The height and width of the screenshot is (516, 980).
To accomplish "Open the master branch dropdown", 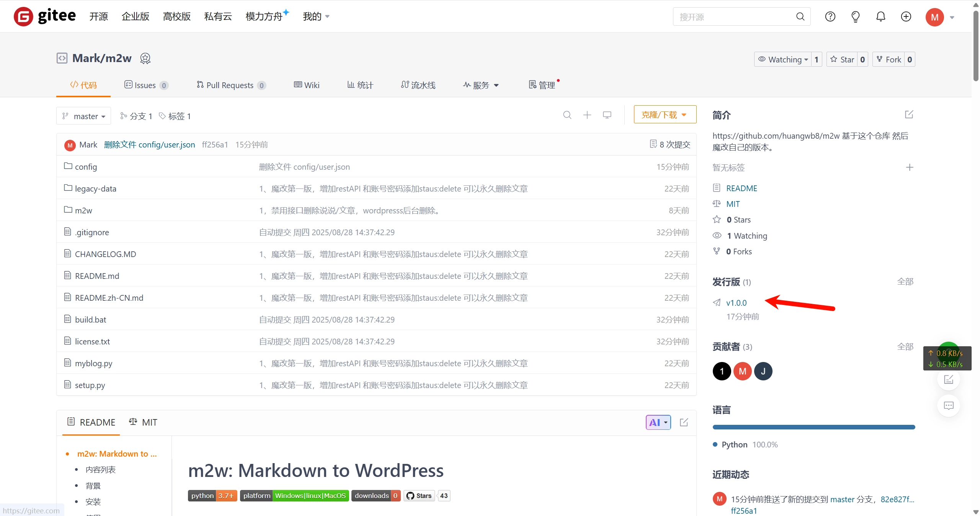I will [x=84, y=116].
